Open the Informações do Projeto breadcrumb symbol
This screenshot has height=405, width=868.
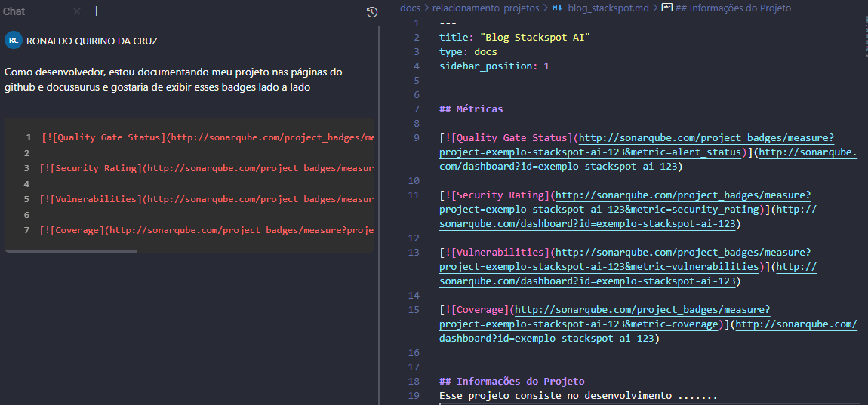coord(734,8)
